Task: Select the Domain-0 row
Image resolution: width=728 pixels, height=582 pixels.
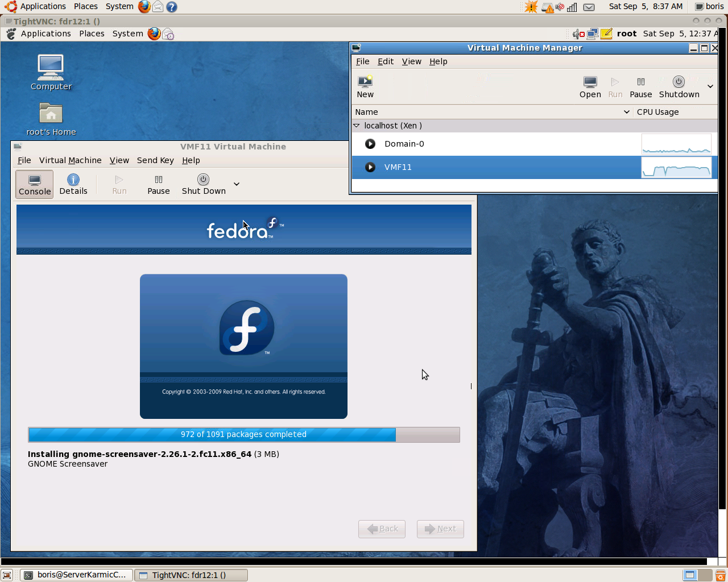Action: point(535,144)
